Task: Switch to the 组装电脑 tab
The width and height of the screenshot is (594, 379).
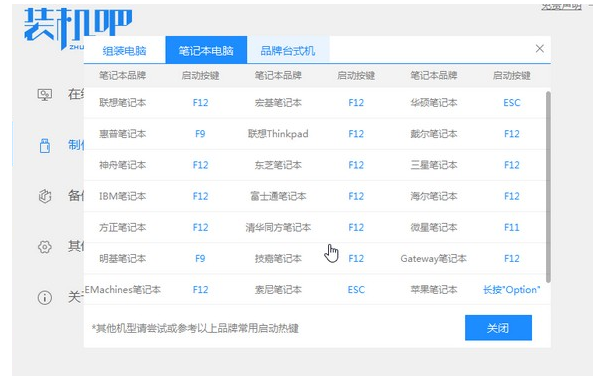Action: 125,50
